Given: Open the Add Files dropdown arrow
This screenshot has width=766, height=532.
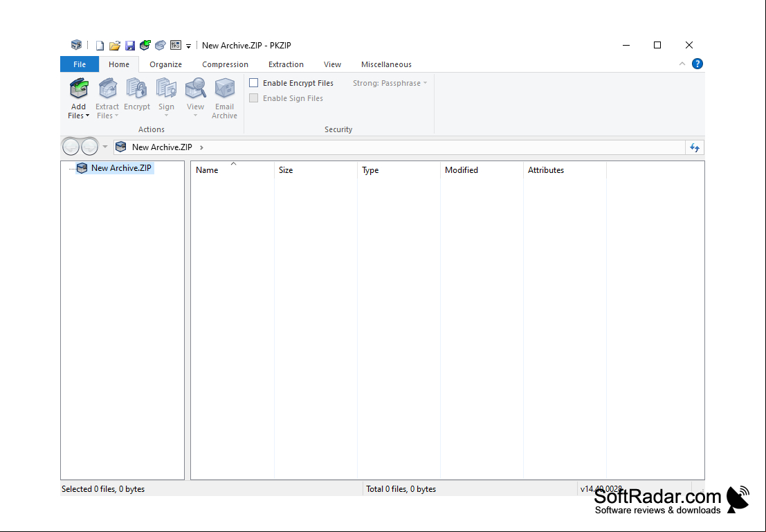Looking at the screenshot, I should click(x=87, y=116).
